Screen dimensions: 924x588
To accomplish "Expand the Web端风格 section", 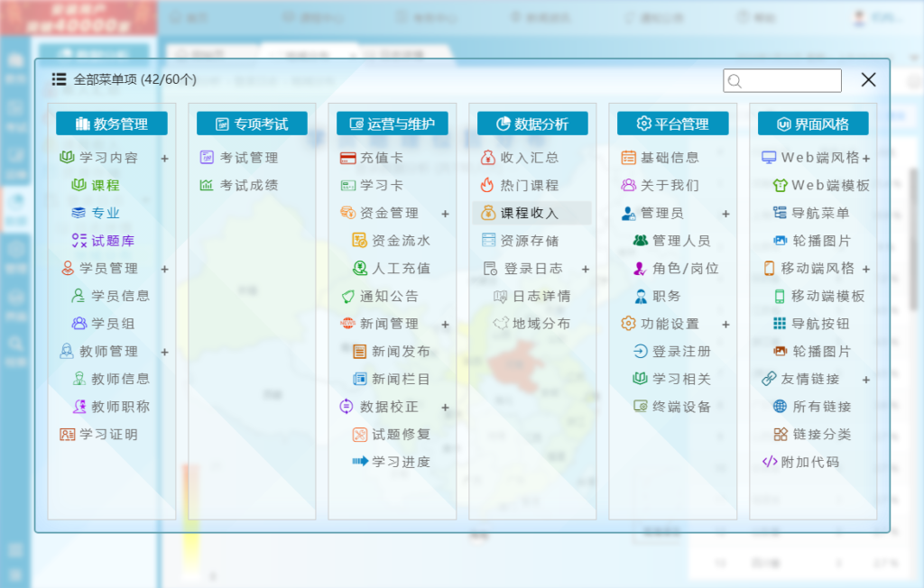I will [x=864, y=159].
